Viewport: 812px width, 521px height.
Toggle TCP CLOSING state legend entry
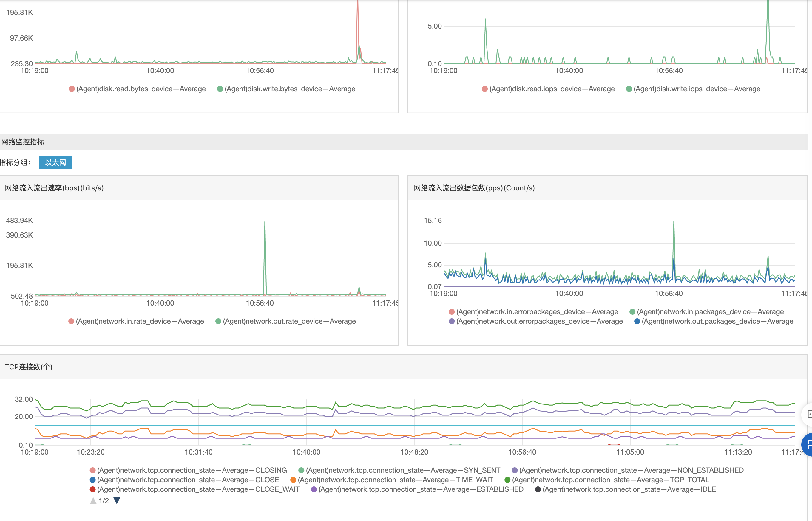(x=188, y=470)
